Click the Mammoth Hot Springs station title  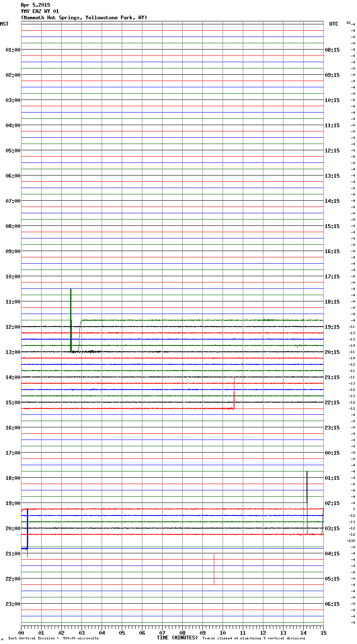click(84, 18)
